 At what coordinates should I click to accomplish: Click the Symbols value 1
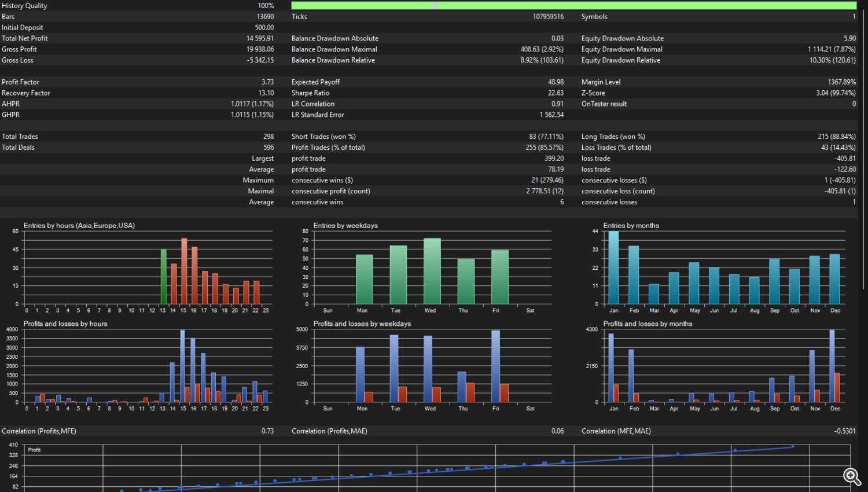click(854, 17)
